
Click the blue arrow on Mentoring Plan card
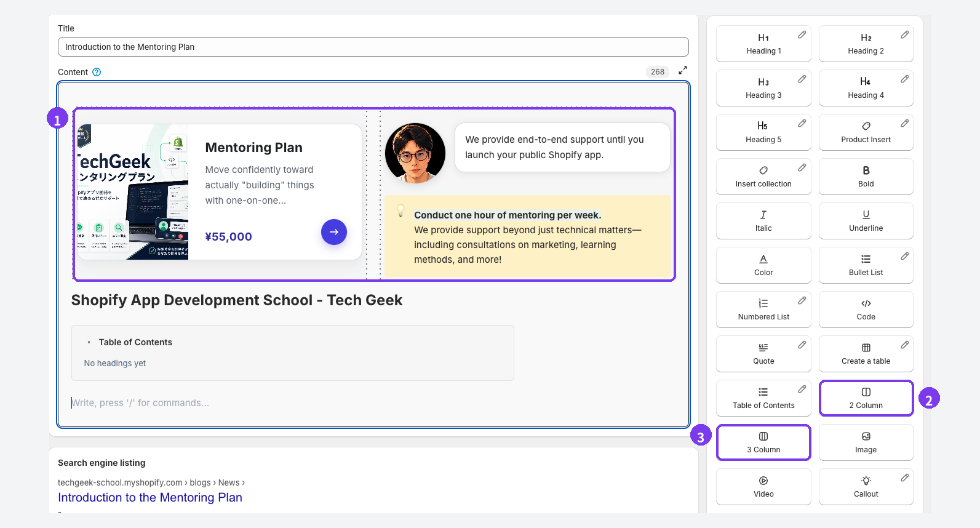coord(334,232)
